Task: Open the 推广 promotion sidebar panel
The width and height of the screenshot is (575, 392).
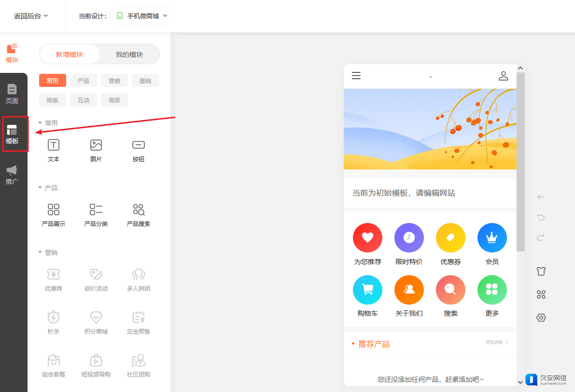Action: [12, 175]
